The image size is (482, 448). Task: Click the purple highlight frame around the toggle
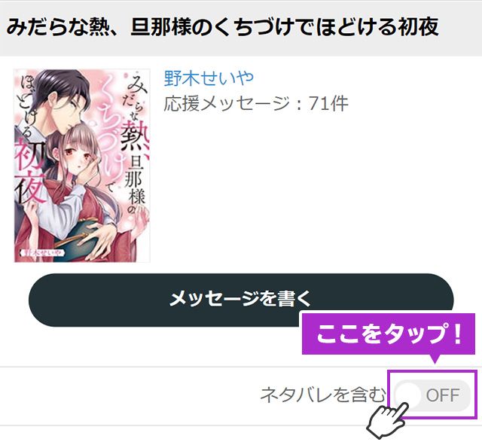[432, 395]
